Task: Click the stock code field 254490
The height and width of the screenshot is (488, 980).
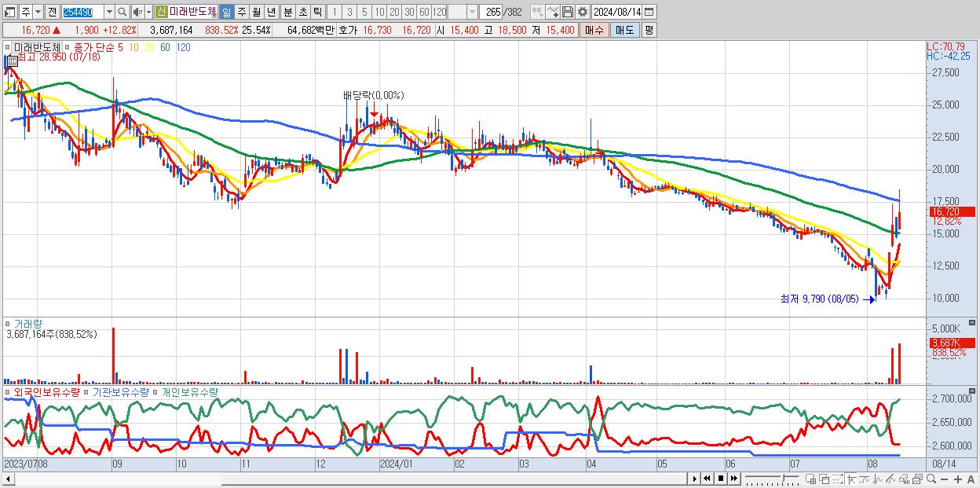Action: [82, 12]
